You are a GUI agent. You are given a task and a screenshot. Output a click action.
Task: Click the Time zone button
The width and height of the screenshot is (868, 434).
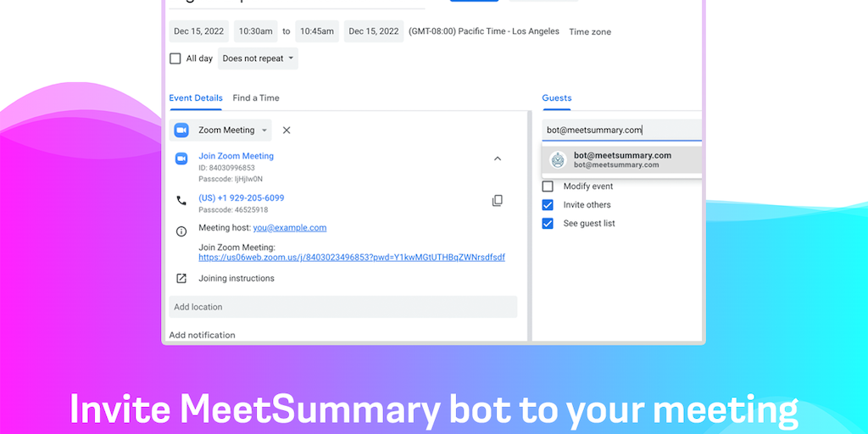590,32
